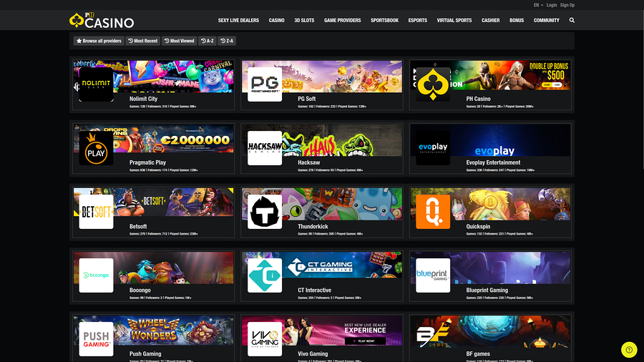Sort providers A-Z
This screenshot has width=644, height=362.
[207, 41]
